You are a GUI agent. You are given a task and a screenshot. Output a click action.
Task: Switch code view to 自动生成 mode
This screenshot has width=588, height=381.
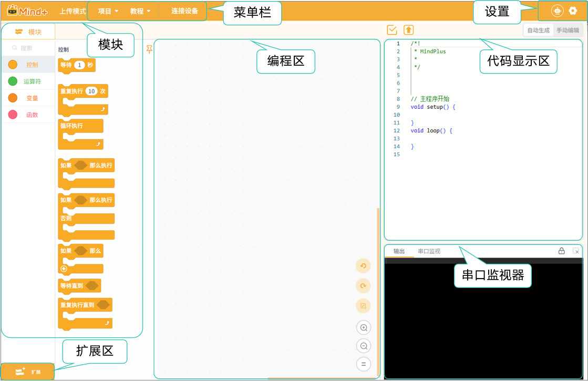(538, 30)
